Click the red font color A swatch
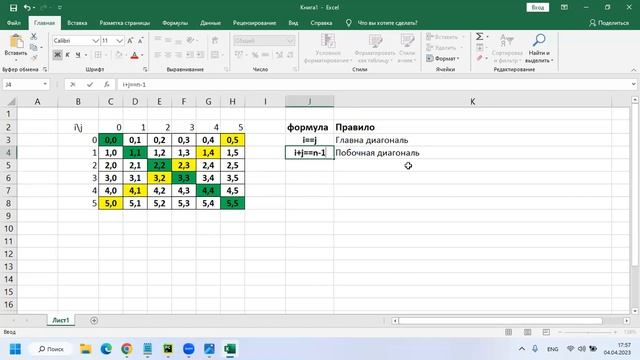 (x=134, y=55)
